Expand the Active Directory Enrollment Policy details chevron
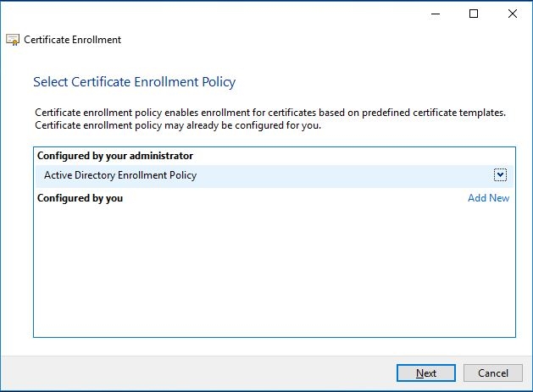Viewport: 533px width, 392px height. tap(500, 175)
